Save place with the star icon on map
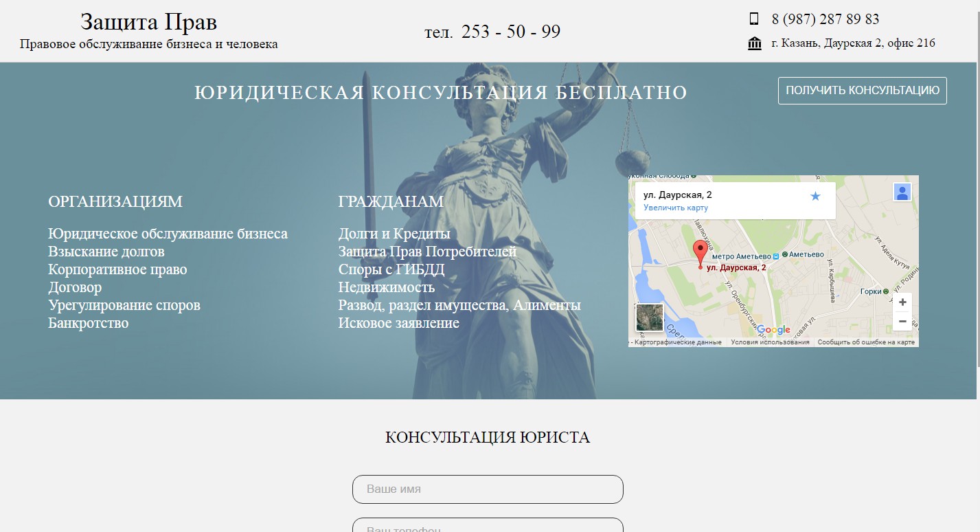Screen dimensions: 980x532 tap(815, 197)
